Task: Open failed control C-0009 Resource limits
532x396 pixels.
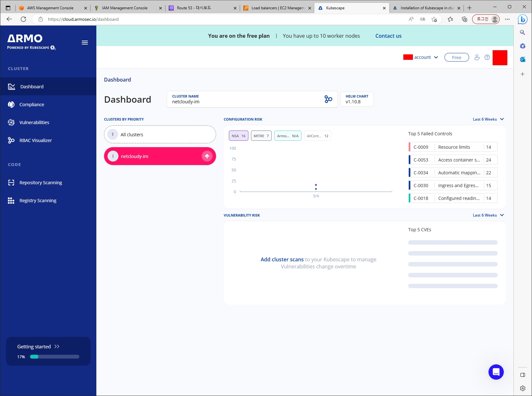Action: [x=453, y=147]
